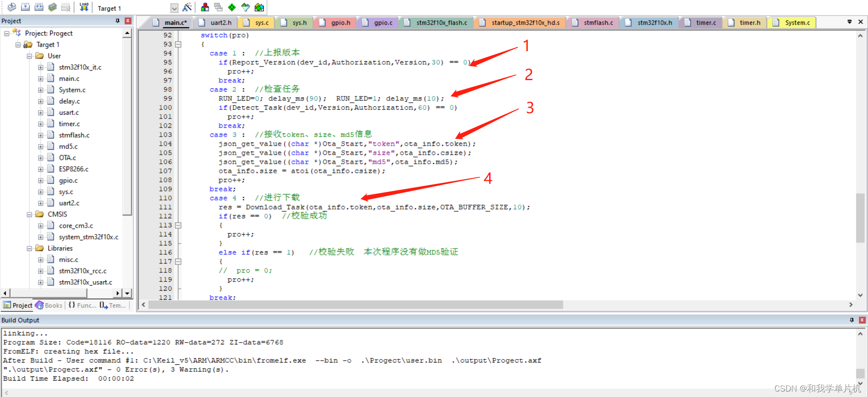The height and width of the screenshot is (397, 868).
Task: Click the Build Output scroll-up arrow
Action: [x=860, y=334]
